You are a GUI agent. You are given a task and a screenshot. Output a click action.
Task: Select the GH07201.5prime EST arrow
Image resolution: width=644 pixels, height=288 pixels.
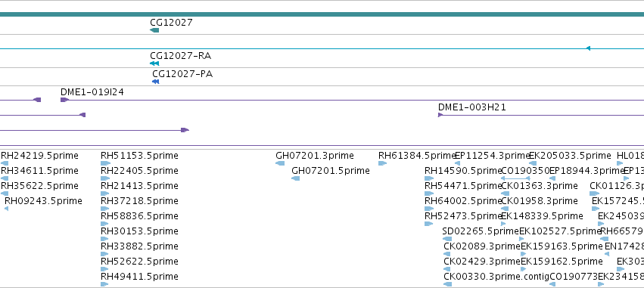295,178
